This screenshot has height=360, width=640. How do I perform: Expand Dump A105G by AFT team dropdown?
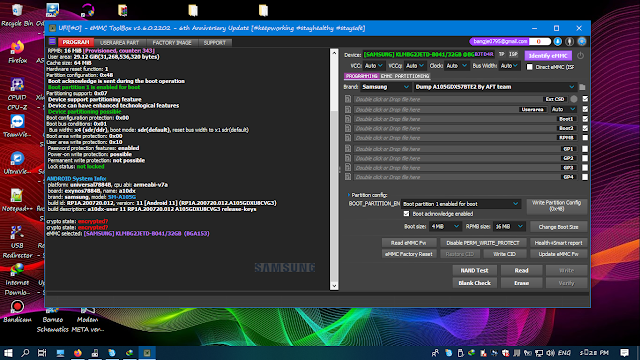495,87
